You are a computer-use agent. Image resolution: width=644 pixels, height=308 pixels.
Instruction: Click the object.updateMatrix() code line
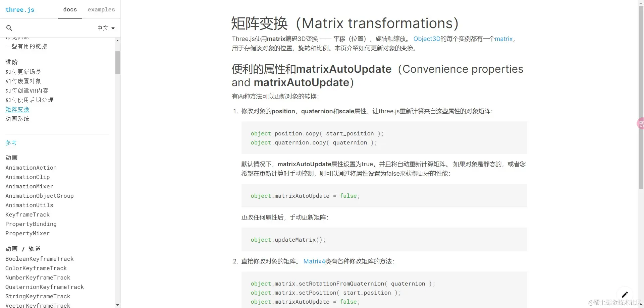(288, 240)
